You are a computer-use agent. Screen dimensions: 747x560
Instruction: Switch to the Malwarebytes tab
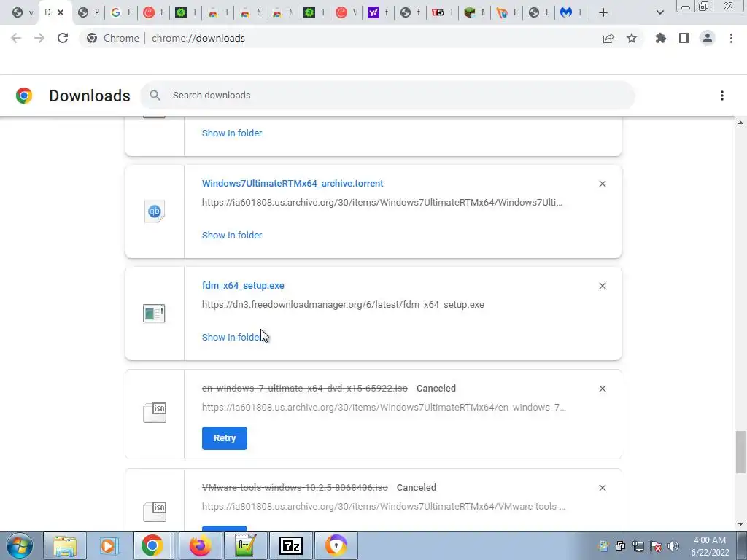coord(570,12)
